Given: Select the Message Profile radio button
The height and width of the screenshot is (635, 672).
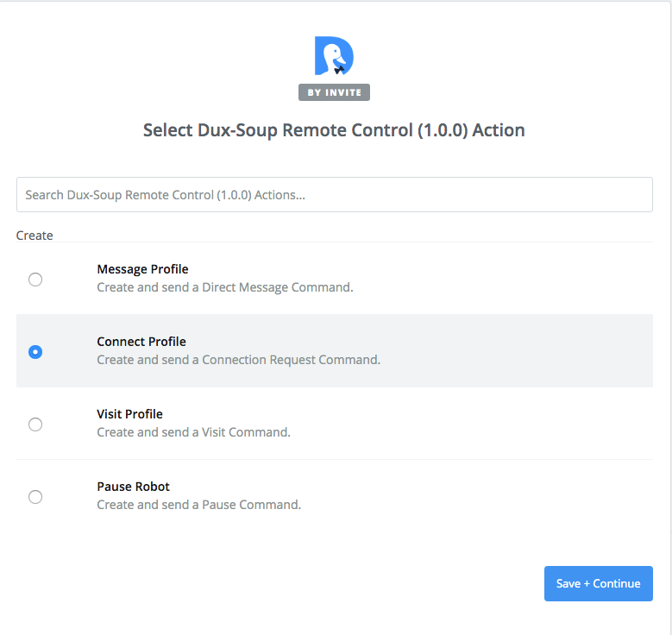Looking at the screenshot, I should (35, 280).
